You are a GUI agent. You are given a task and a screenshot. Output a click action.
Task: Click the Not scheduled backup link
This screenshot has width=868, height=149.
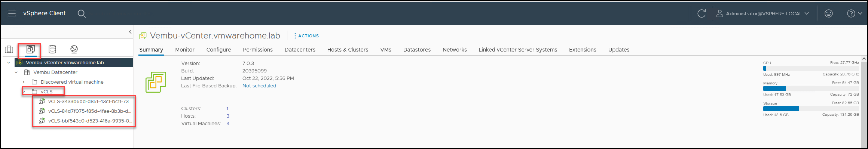pos(259,86)
